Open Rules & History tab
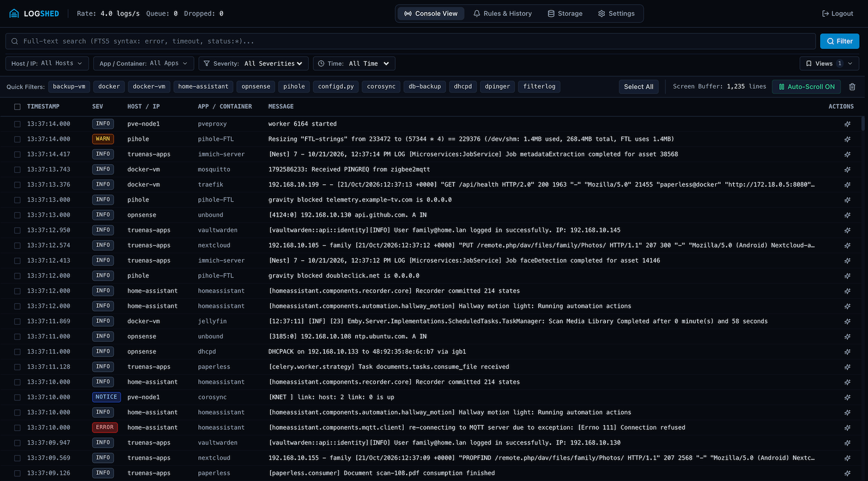868x481 pixels. pos(502,14)
